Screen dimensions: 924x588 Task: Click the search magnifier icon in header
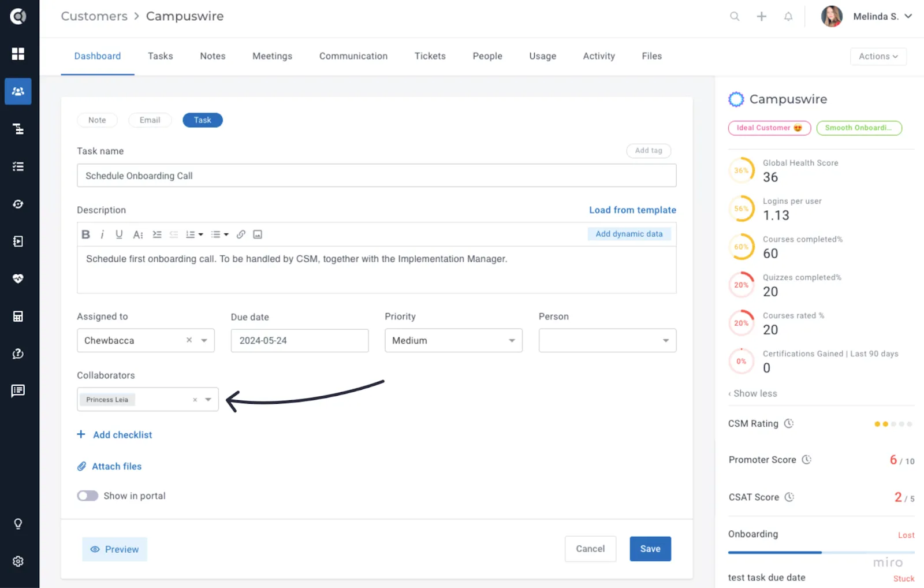click(735, 16)
